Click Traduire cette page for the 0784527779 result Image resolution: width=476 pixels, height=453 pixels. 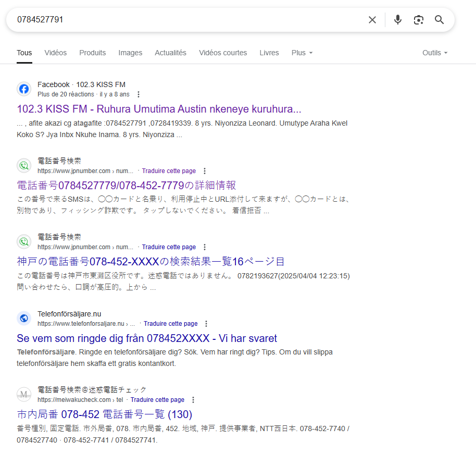point(169,171)
